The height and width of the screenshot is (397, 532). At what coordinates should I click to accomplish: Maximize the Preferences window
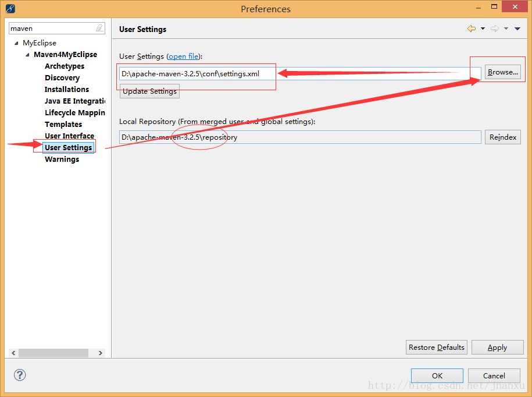[494, 7]
